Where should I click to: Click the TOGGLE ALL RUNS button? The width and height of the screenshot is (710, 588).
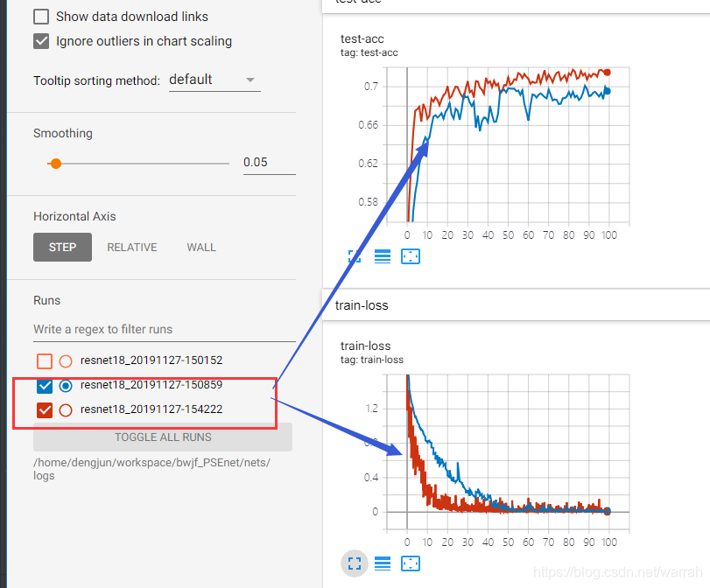163,437
